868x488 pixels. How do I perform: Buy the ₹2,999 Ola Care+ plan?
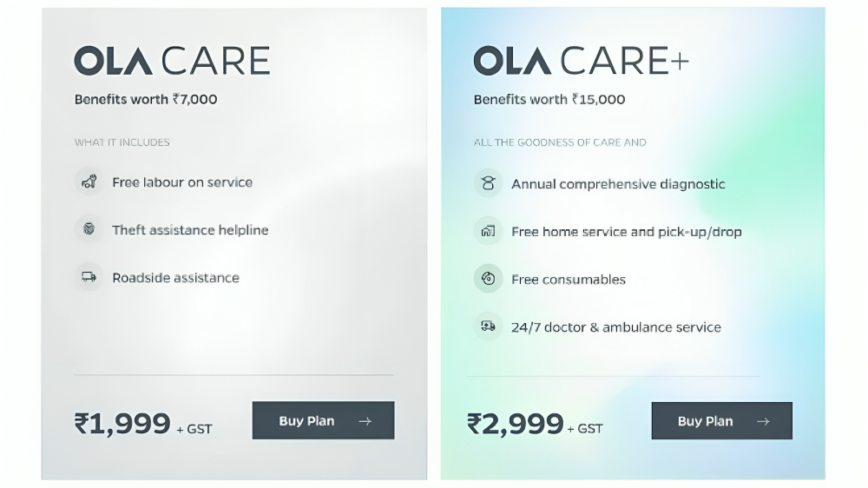(722, 421)
